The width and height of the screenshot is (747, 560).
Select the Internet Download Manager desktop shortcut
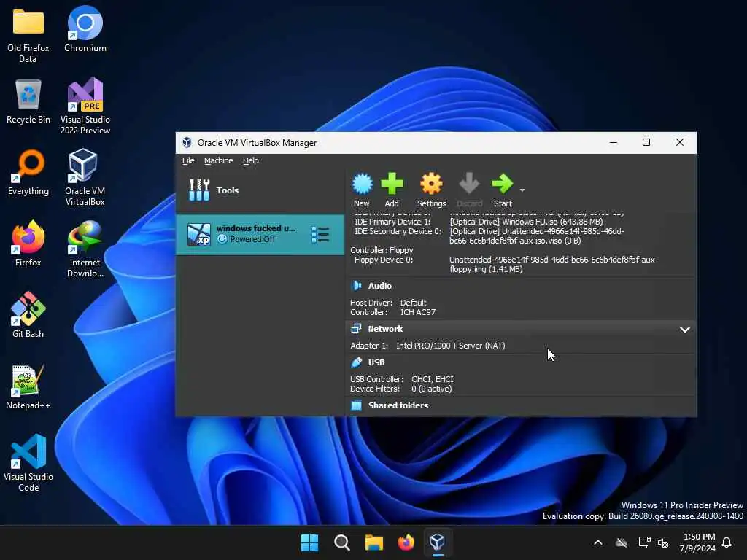(85, 249)
